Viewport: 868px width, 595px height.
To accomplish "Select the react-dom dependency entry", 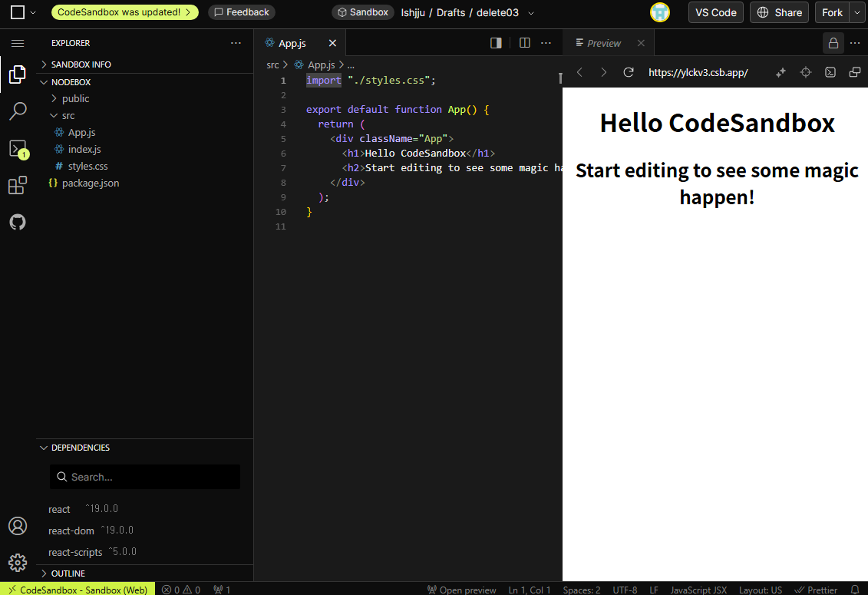I will [91, 531].
